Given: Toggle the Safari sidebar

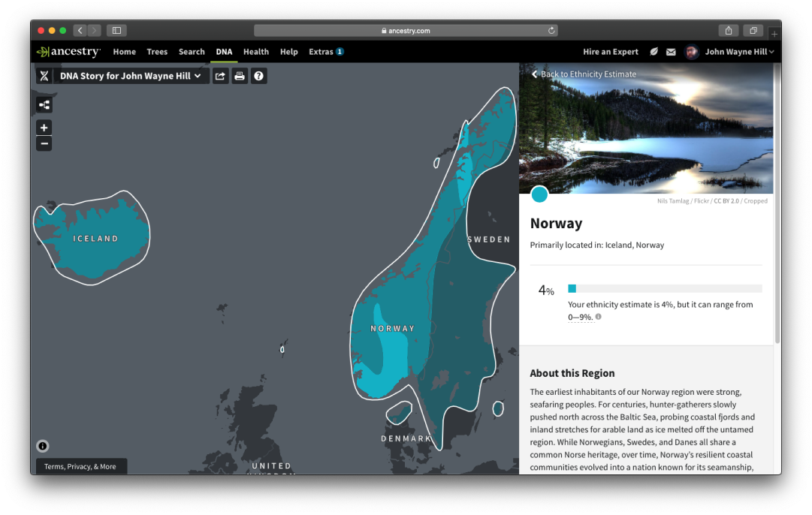Looking at the screenshot, I should tap(116, 31).
